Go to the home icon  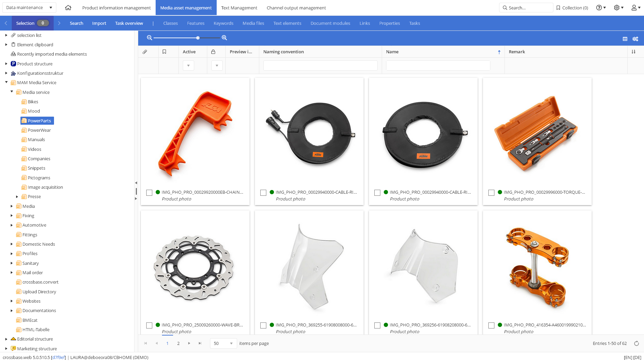point(68,8)
